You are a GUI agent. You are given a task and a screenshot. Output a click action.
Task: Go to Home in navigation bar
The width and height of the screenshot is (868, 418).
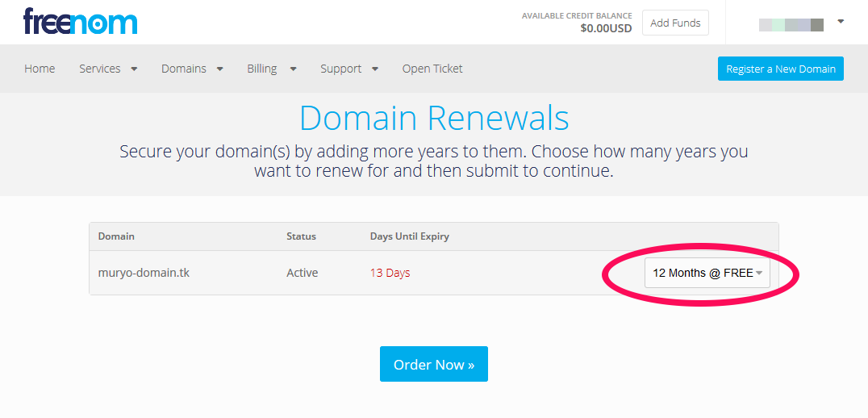[x=40, y=69]
